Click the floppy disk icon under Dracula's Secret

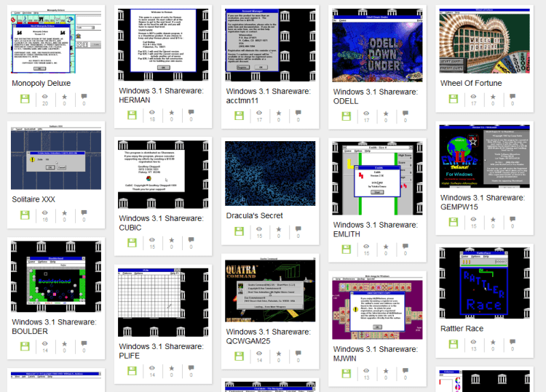240,231
